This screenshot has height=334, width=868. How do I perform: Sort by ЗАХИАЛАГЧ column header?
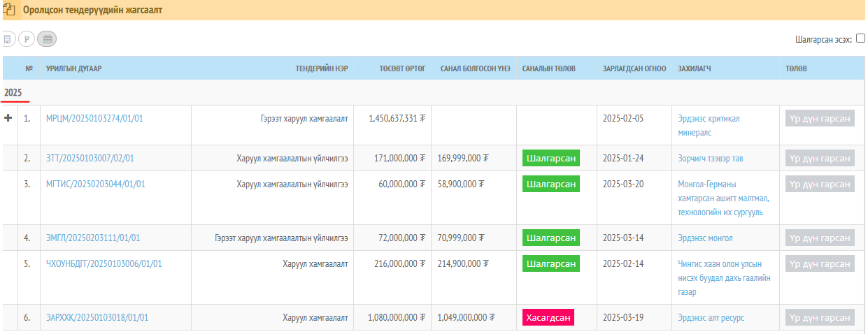point(694,68)
